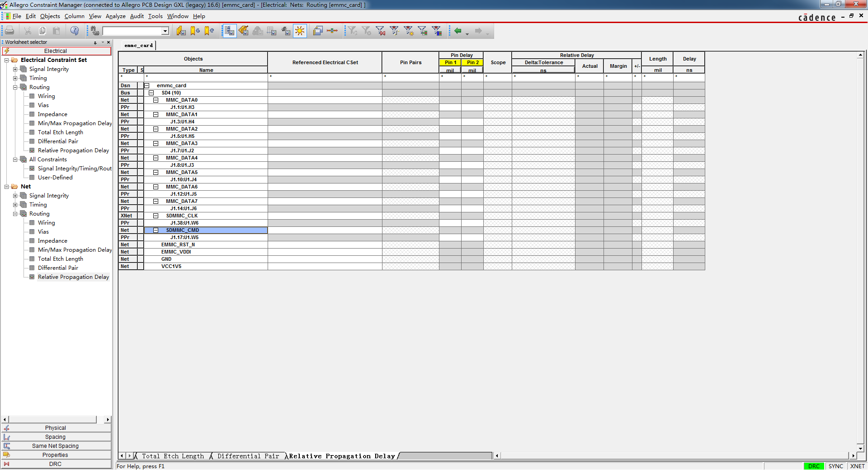Click the Copy icon in toolbar

42,31
